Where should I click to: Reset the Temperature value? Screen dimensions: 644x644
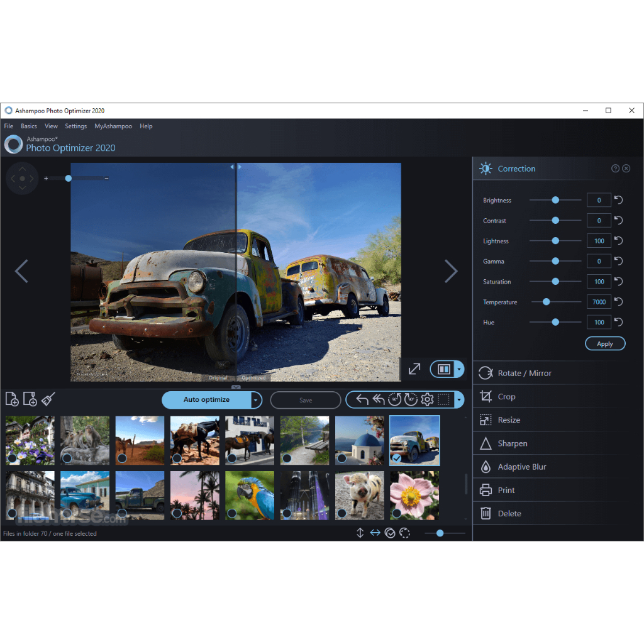click(619, 302)
